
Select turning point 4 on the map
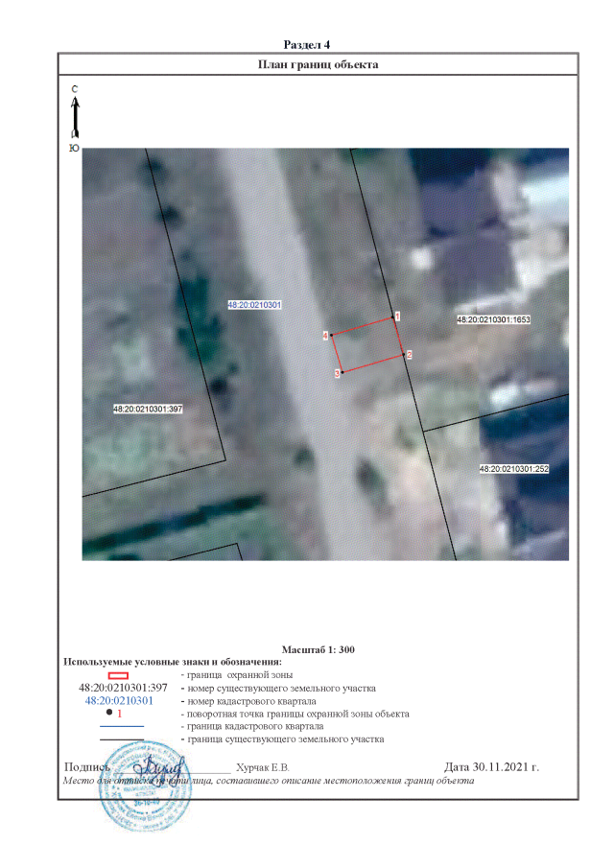point(331,336)
